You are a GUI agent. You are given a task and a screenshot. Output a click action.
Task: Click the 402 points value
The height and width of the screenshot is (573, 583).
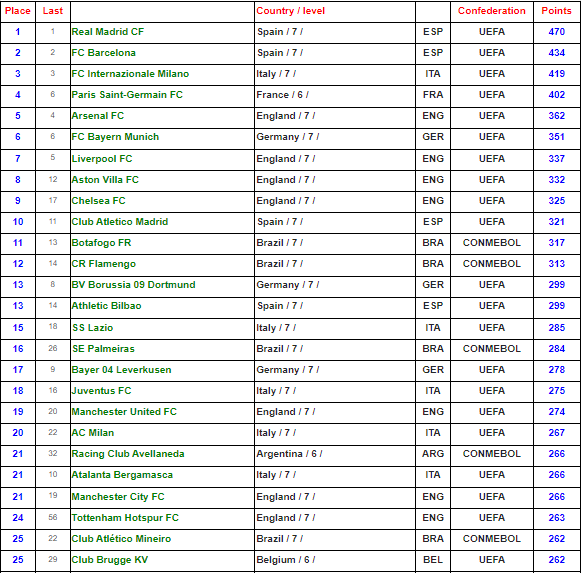click(556, 95)
